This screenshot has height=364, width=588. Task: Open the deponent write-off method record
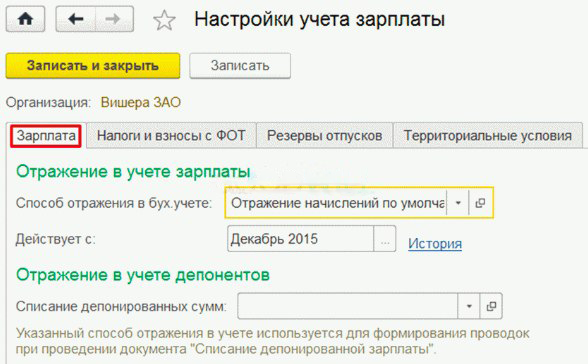pyautogui.click(x=491, y=306)
